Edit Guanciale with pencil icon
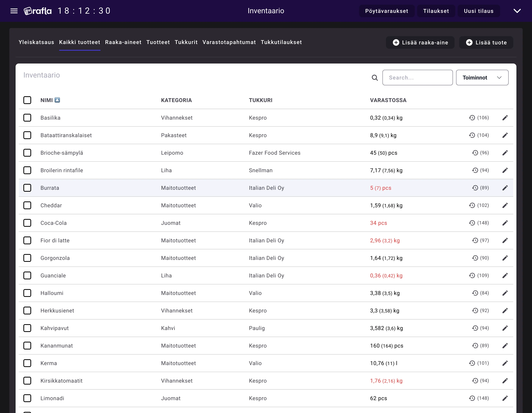The height and width of the screenshot is (413, 532). click(x=505, y=276)
